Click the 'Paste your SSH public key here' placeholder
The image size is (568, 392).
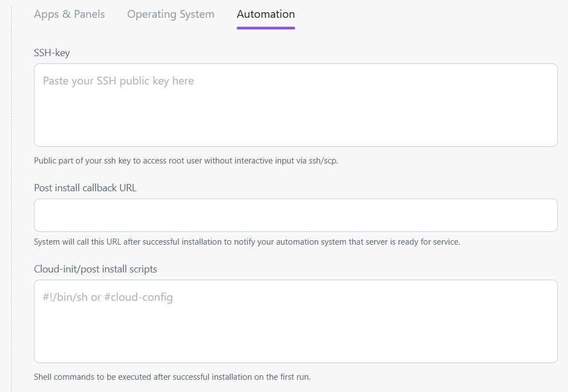(118, 81)
